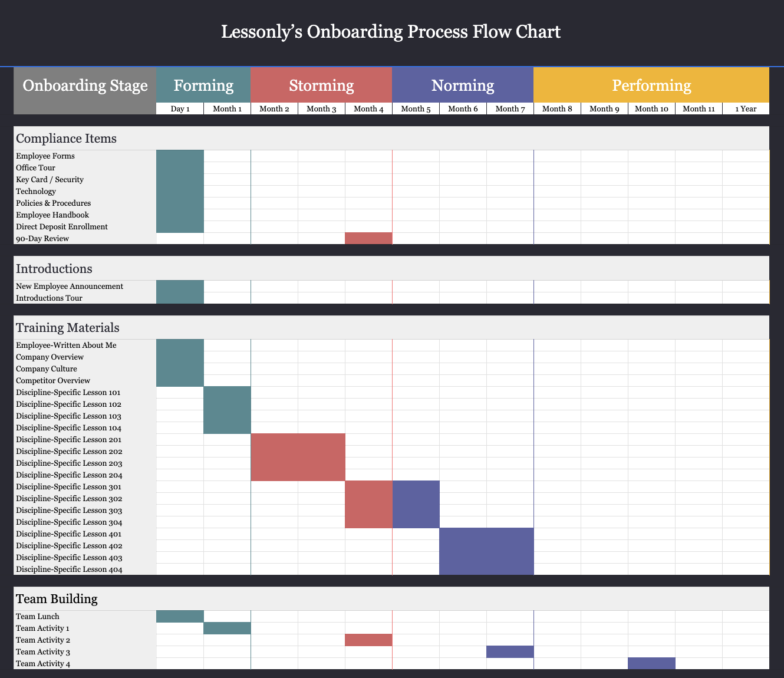The height and width of the screenshot is (678, 784).
Task: Click the Month 2 column header
Action: (275, 108)
